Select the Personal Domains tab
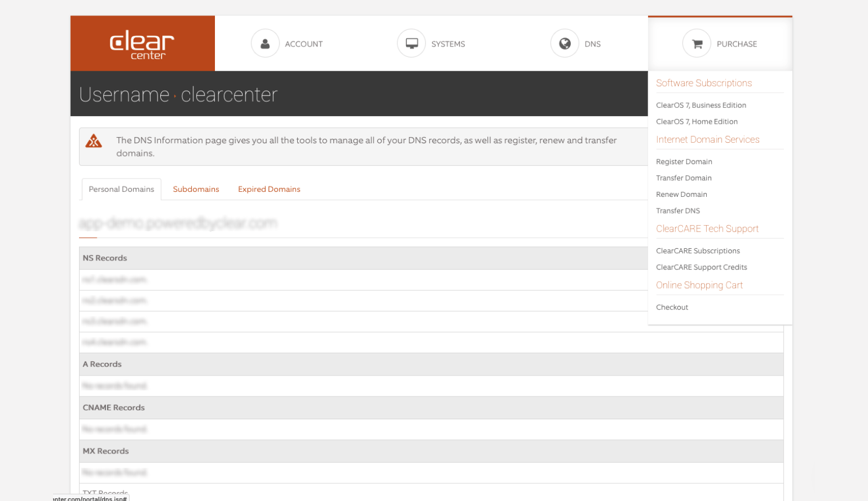 pyautogui.click(x=122, y=189)
